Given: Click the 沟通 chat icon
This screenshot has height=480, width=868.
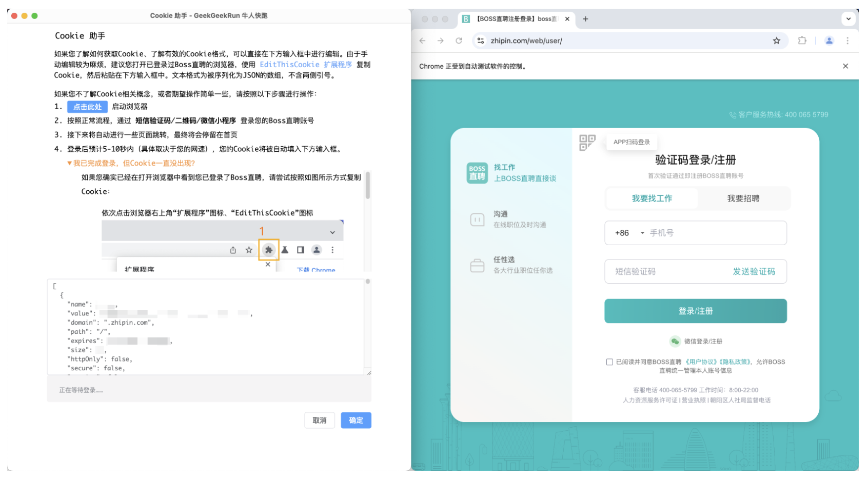Looking at the screenshot, I should [477, 219].
